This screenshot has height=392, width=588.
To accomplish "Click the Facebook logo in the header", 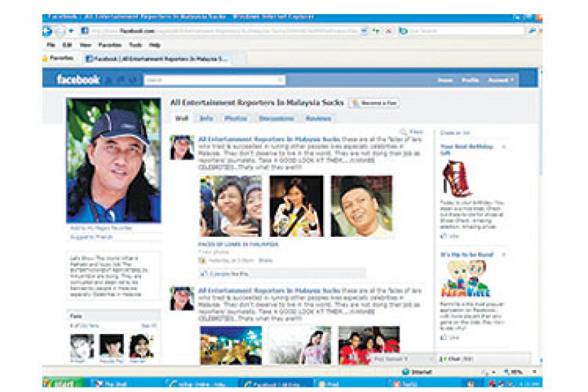I will click(x=78, y=80).
